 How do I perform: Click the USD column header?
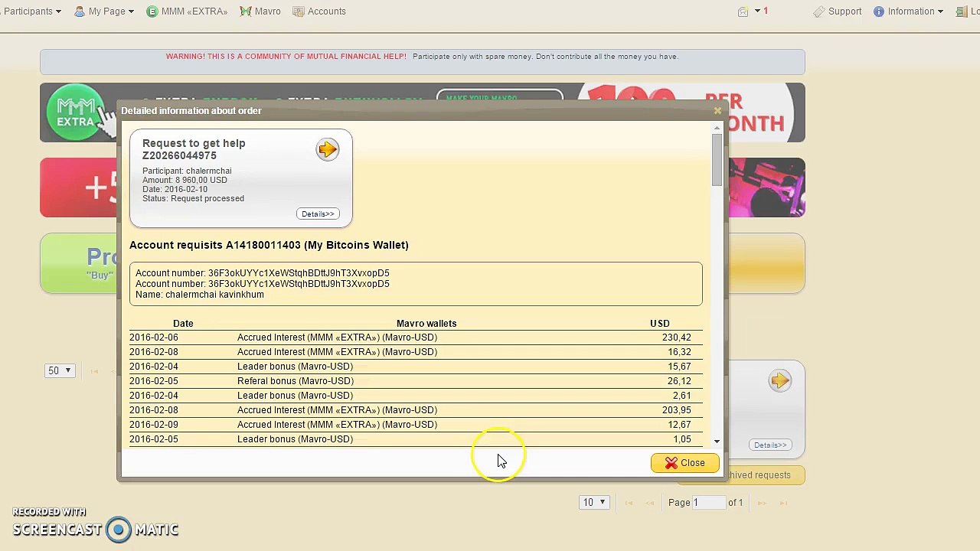click(659, 324)
